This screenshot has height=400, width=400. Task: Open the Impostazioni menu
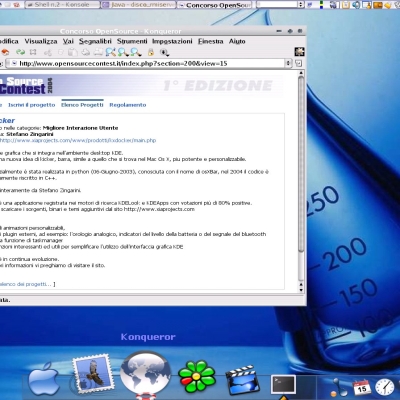pyautogui.click(x=172, y=41)
